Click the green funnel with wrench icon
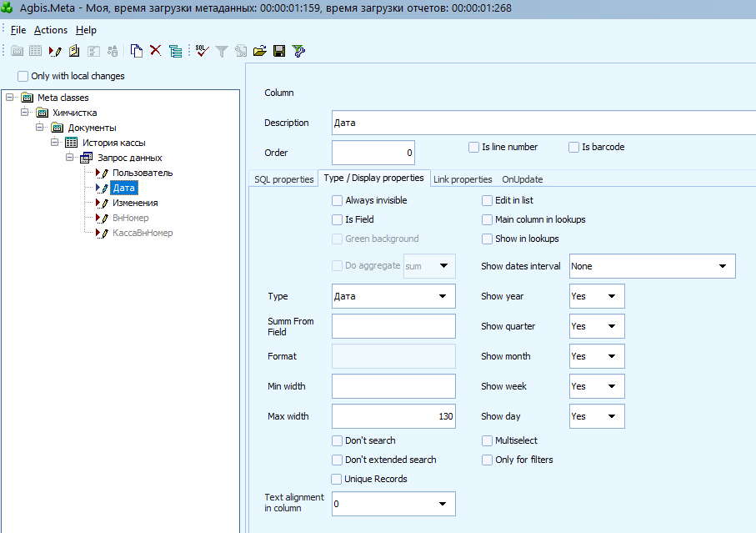The image size is (756, 533). pos(298,51)
